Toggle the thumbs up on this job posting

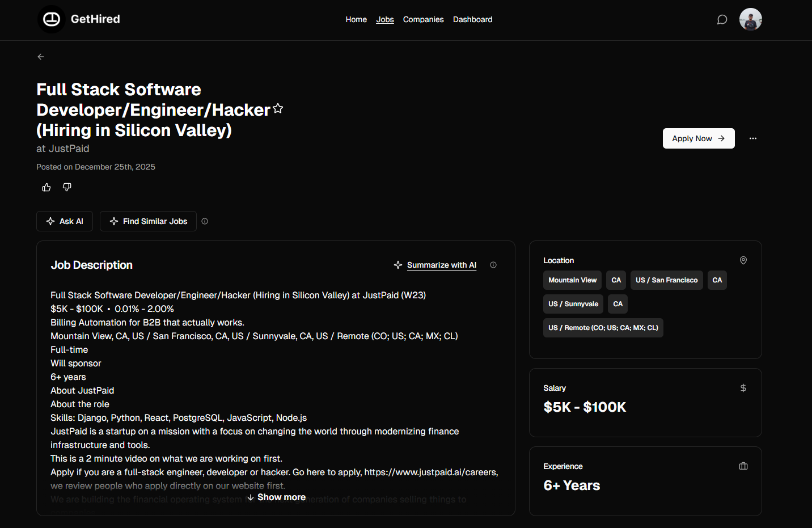[x=46, y=187]
